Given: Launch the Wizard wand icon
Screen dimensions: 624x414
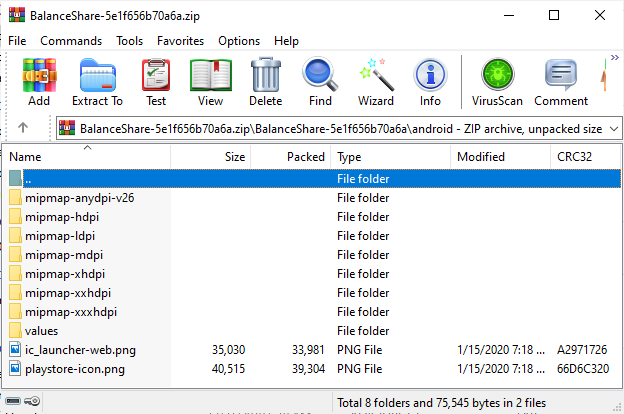Looking at the screenshot, I should click(376, 75).
